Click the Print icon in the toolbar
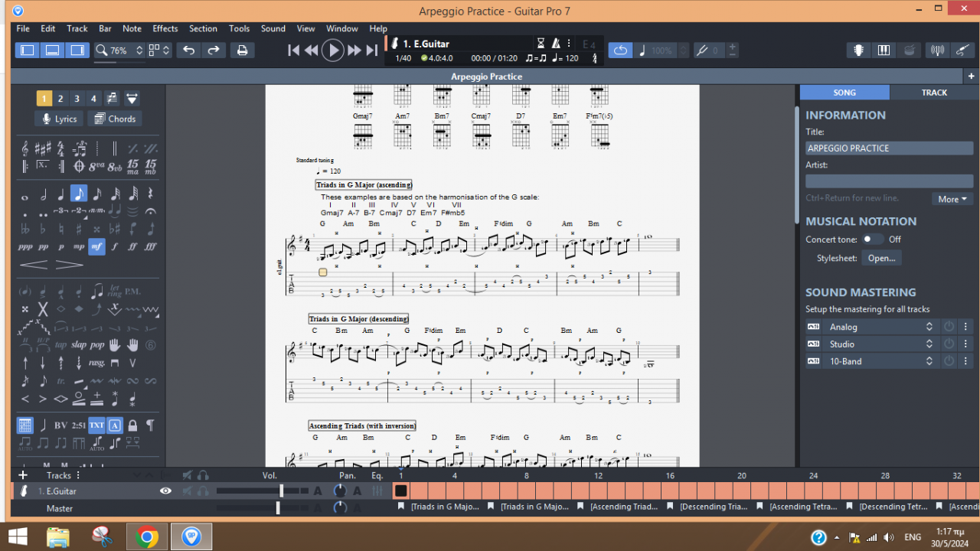The width and height of the screenshot is (980, 551). [242, 51]
